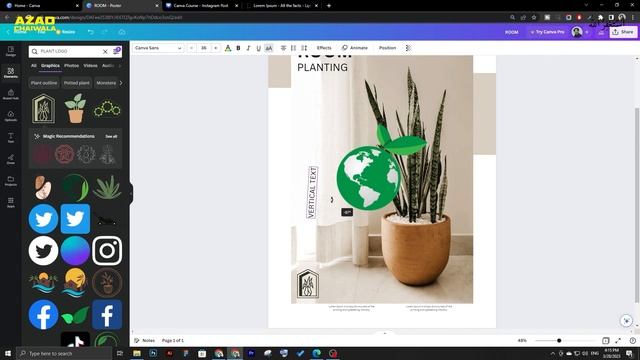The width and height of the screenshot is (640, 360).
Task: Adjust the zoom slider handle
Action: point(559,340)
